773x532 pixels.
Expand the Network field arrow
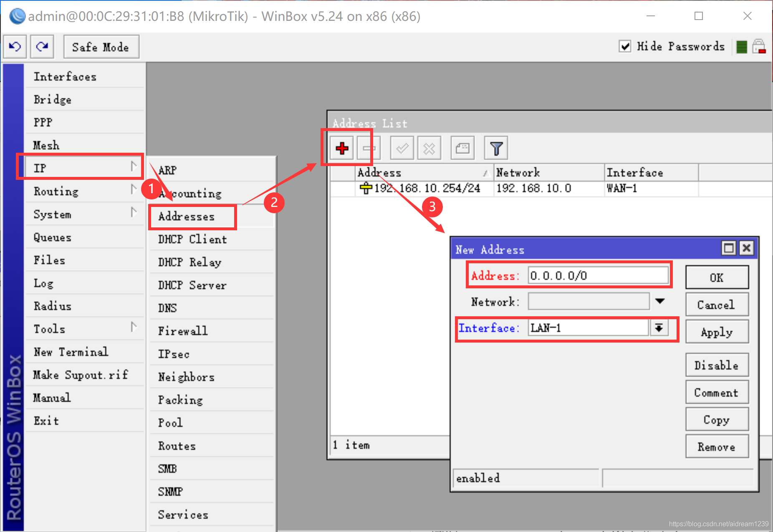(660, 301)
